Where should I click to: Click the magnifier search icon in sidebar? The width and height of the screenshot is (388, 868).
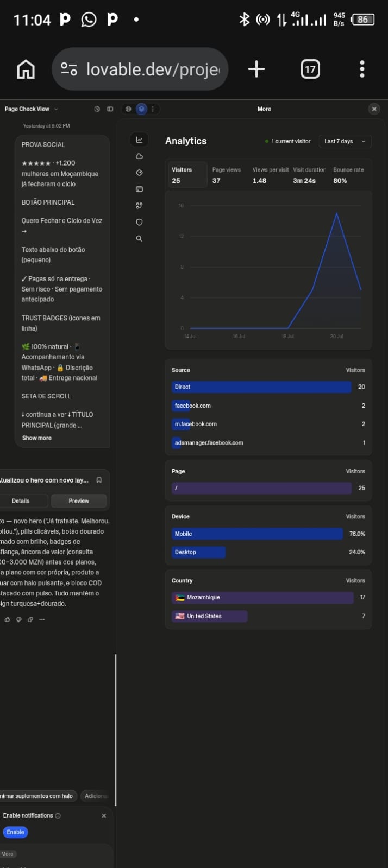click(x=139, y=238)
